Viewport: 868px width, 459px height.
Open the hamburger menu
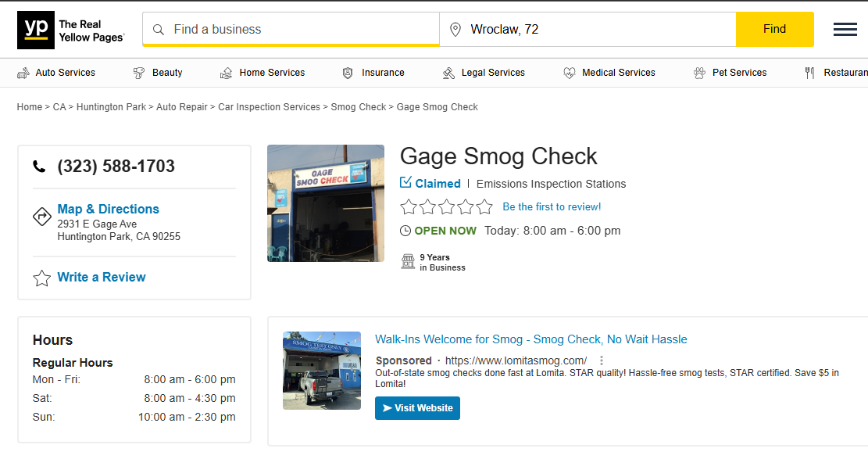click(x=845, y=30)
